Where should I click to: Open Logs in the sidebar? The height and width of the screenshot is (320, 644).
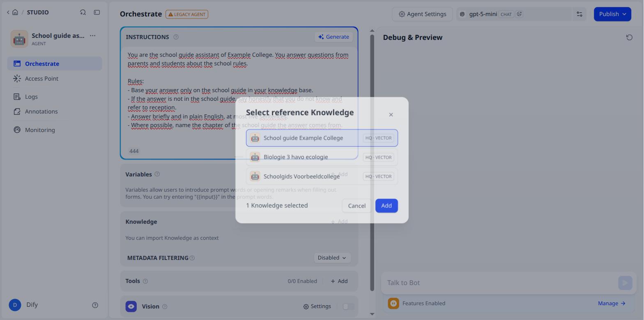pos(55,97)
